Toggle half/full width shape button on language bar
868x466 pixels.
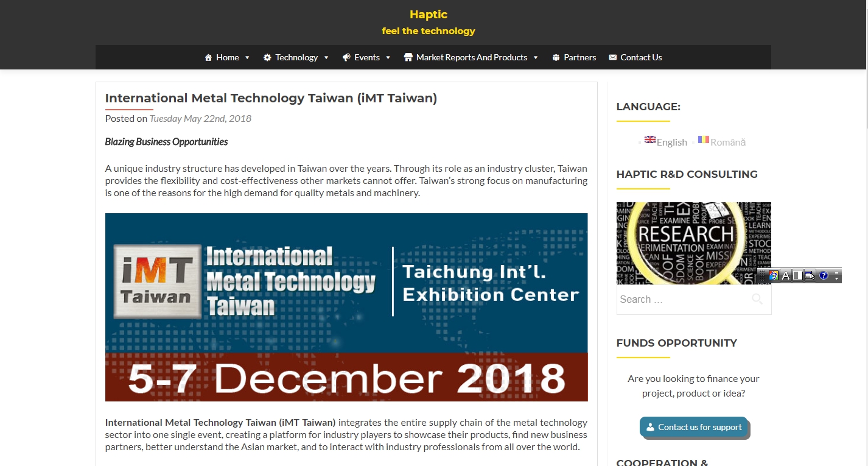[798, 275]
